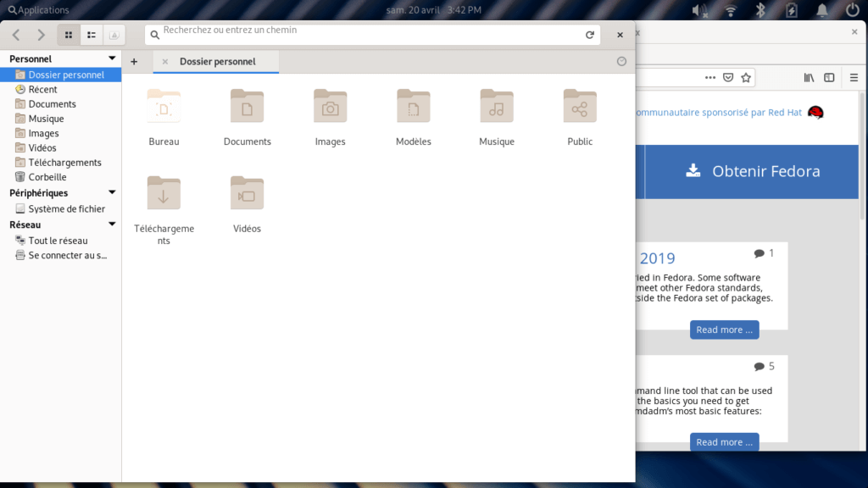Image resolution: width=868 pixels, height=488 pixels.
Task: Select the Bureau folder icon
Action: (x=164, y=106)
